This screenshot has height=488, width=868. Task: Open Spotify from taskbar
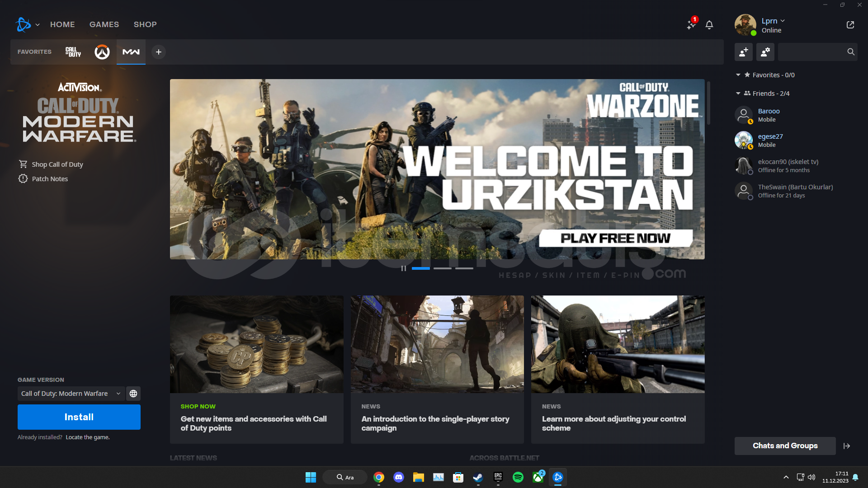point(518,477)
